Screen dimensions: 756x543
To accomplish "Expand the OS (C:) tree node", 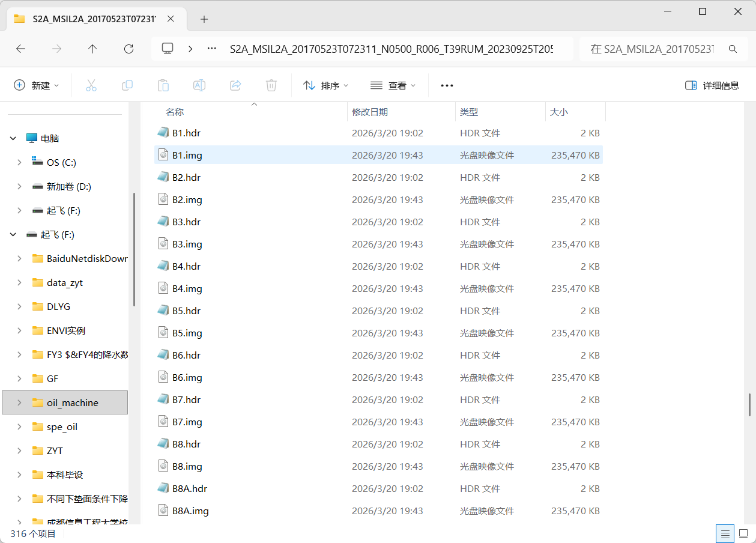I will coord(19,162).
